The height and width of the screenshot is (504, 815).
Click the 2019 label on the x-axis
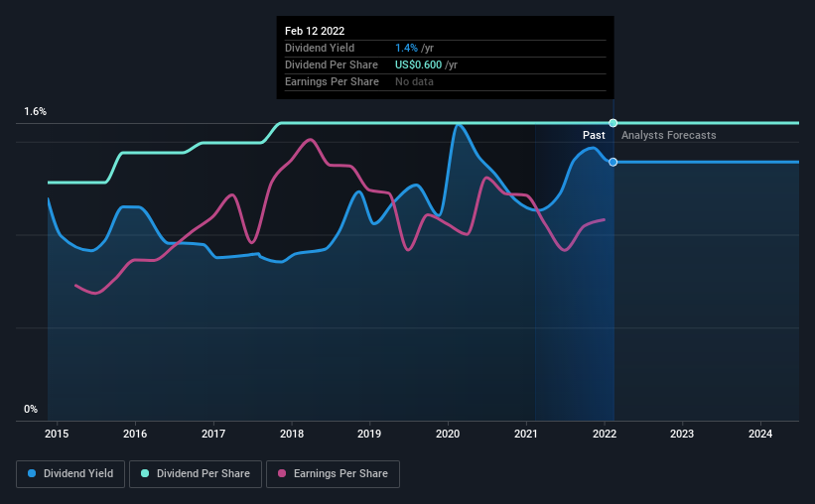click(x=369, y=434)
